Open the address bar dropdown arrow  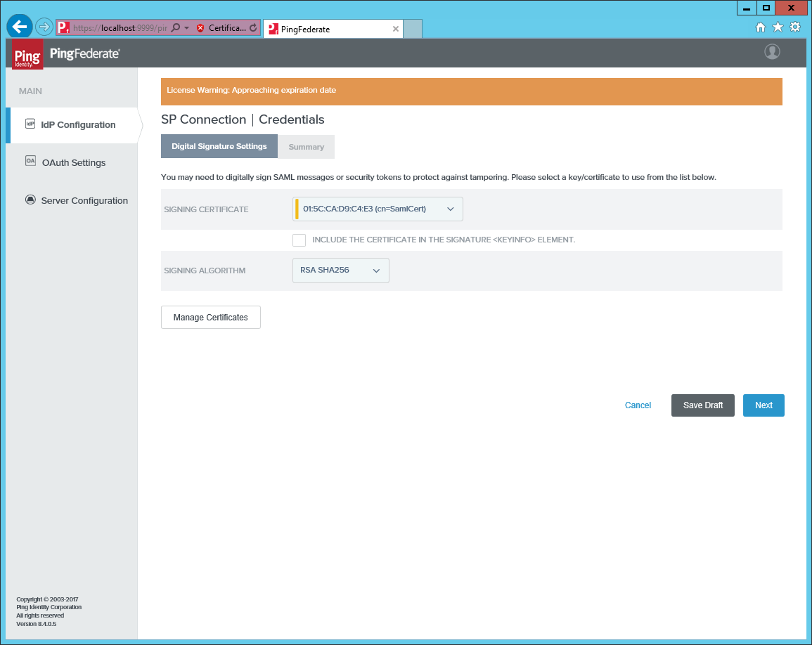click(187, 28)
